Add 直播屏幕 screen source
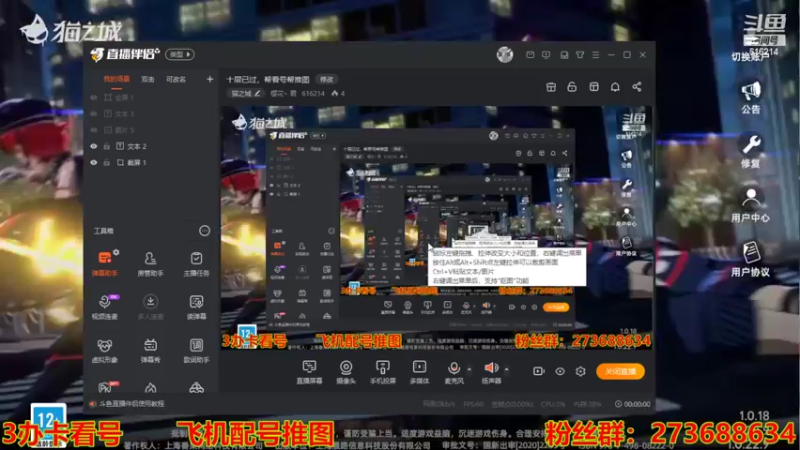The width and height of the screenshot is (800, 450). [x=309, y=372]
